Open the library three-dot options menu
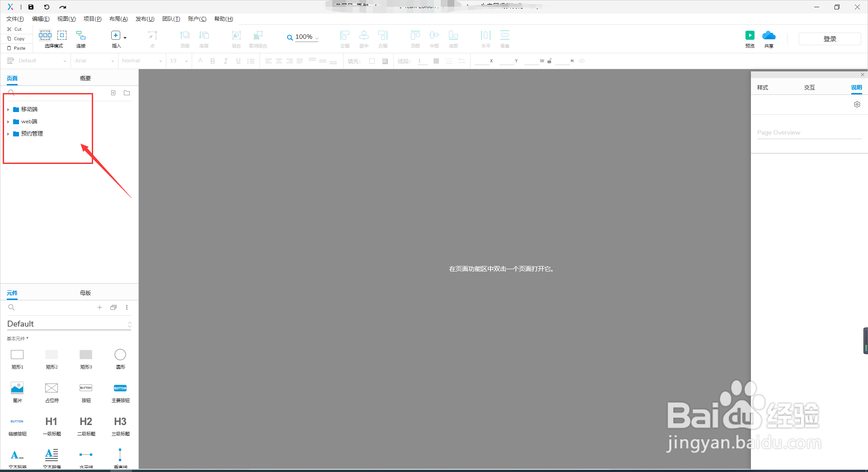Image resolution: width=868 pixels, height=472 pixels. [x=127, y=308]
